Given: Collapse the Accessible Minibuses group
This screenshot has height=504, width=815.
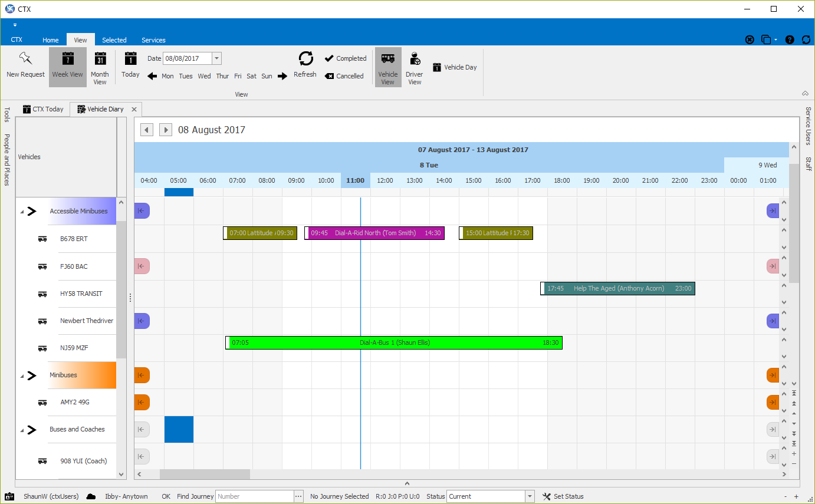Looking at the screenshot, I should [22, 212].
